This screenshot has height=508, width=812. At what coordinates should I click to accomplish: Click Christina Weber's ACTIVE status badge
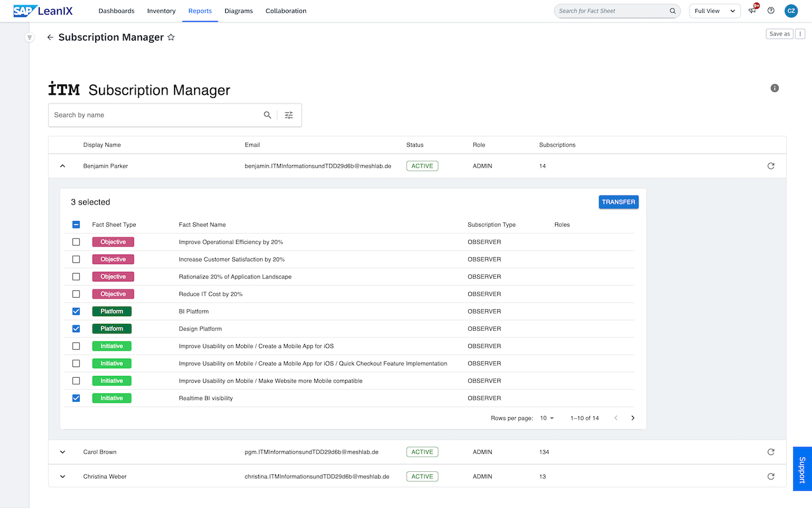[422, 476]
